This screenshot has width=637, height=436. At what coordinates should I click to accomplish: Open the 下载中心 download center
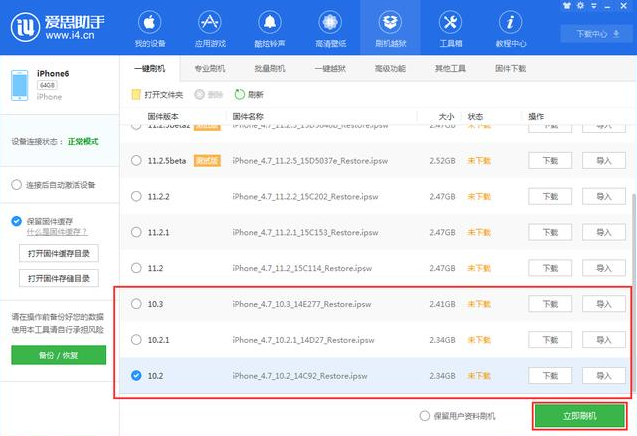click(597, 34)
